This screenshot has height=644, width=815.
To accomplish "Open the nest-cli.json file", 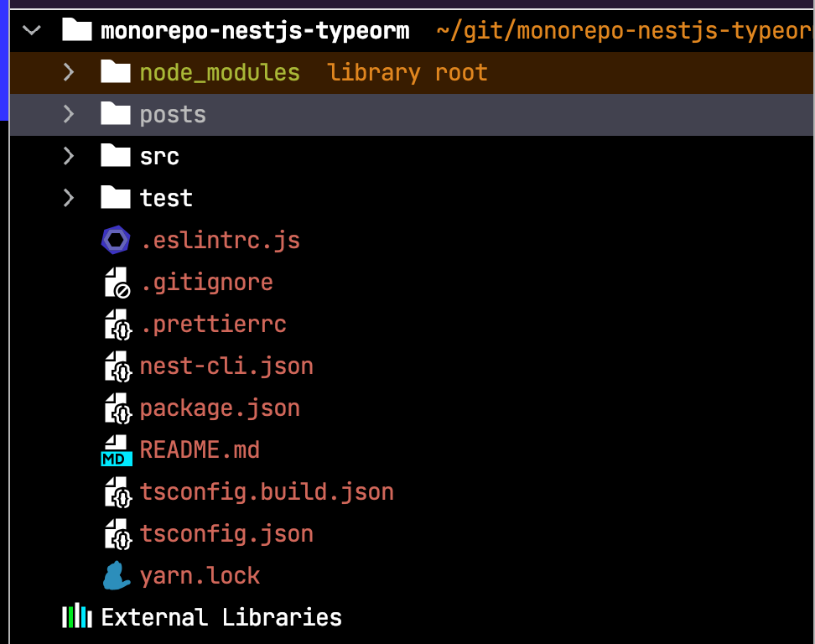I will click(226, 366).
